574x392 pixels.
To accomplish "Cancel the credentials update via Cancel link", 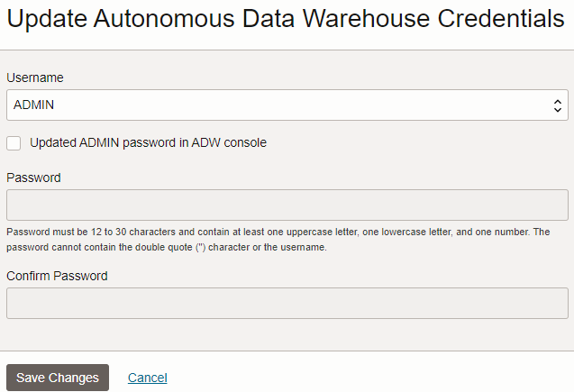I will pyautogui.click(x=147, y=378).
